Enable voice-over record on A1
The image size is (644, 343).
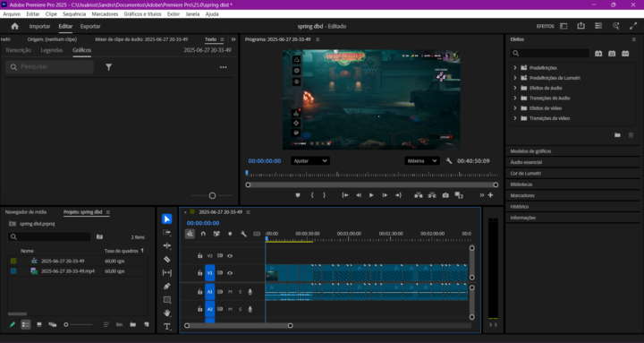point(250,292)
